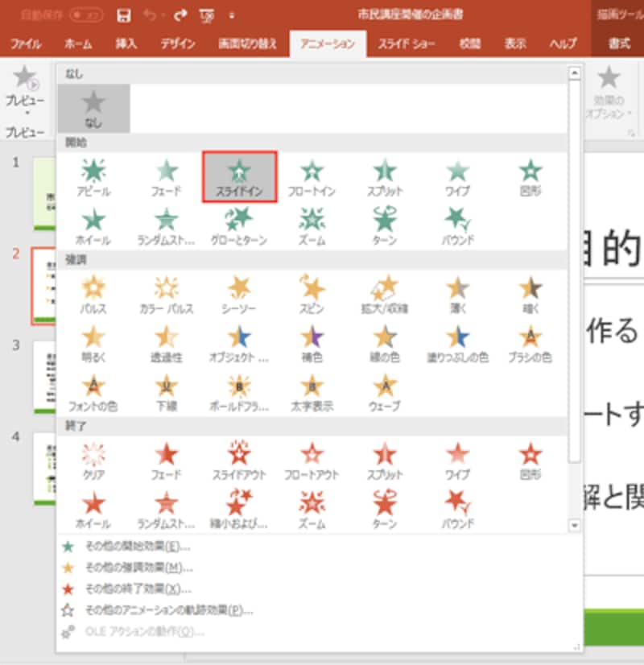Select slide 3 thumbnail

44,377
